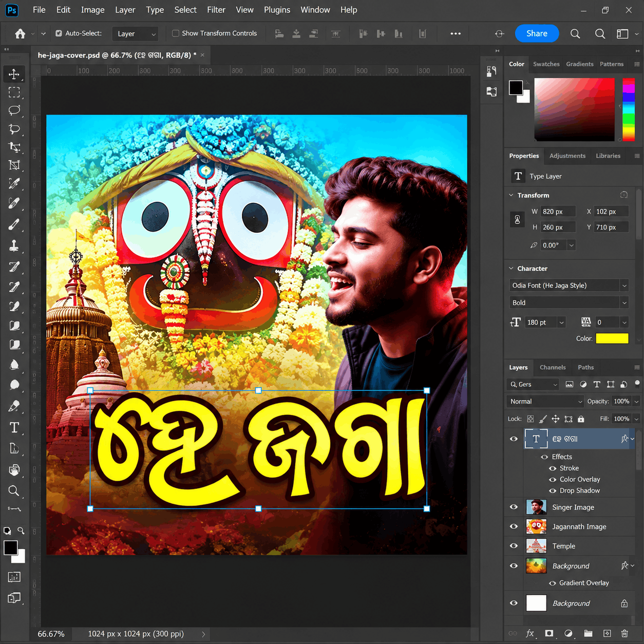Hide the Odia text layer with its eye
644x644 pixels.
click(514, 439)
